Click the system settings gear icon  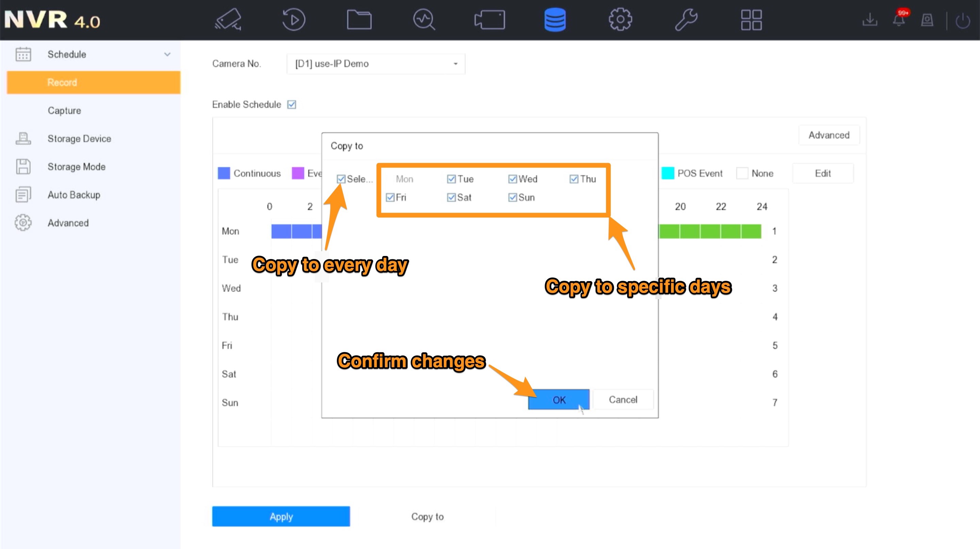point(620,19)
